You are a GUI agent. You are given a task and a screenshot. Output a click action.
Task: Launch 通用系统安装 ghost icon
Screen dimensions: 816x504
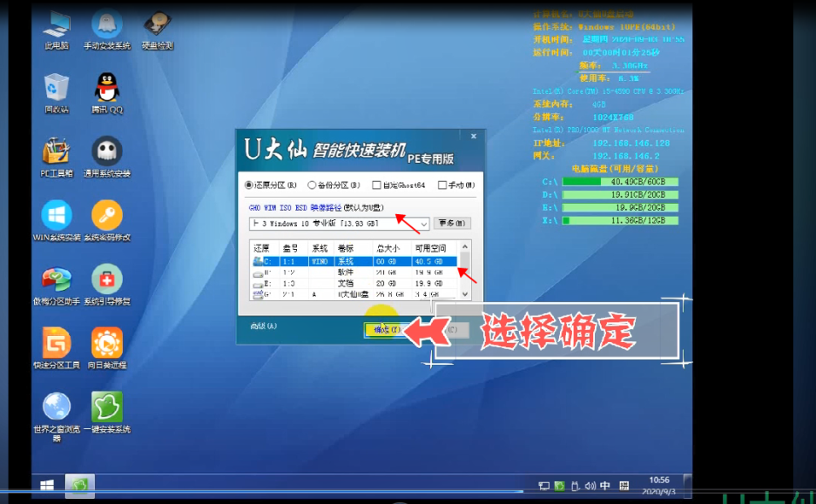tap(107, 158)
